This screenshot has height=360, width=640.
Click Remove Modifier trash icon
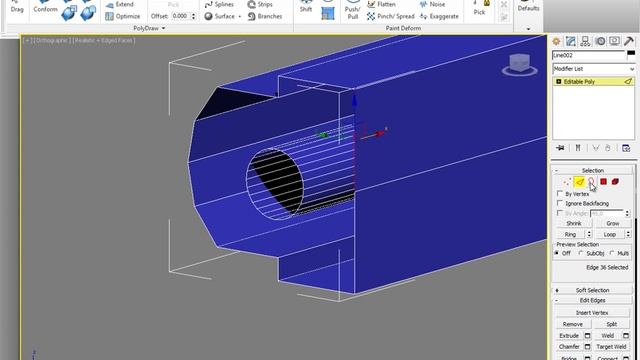pos(608,148)
